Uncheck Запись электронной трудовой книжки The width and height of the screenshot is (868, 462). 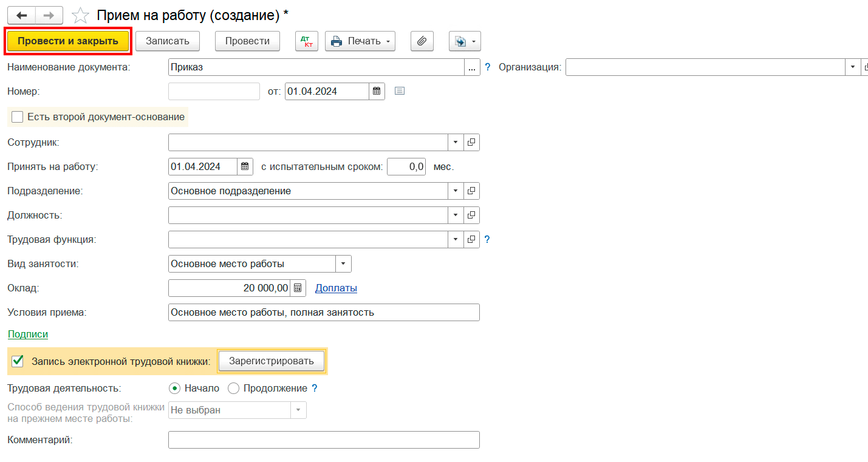tap(18, 362)
